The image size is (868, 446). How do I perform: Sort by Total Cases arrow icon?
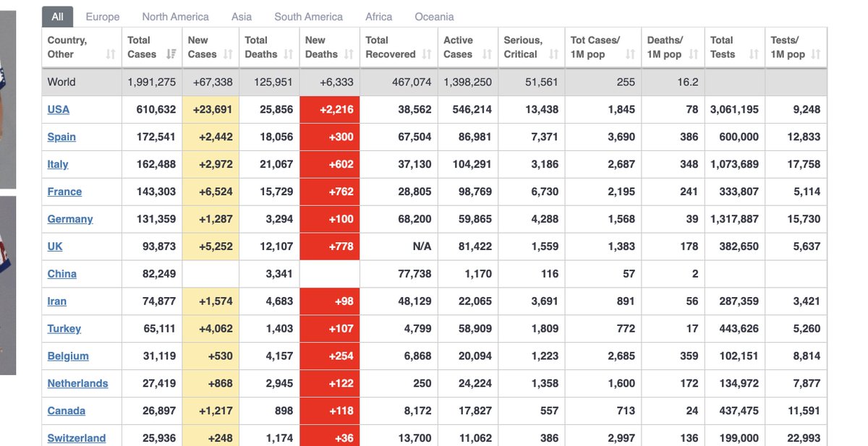(171, 54)
